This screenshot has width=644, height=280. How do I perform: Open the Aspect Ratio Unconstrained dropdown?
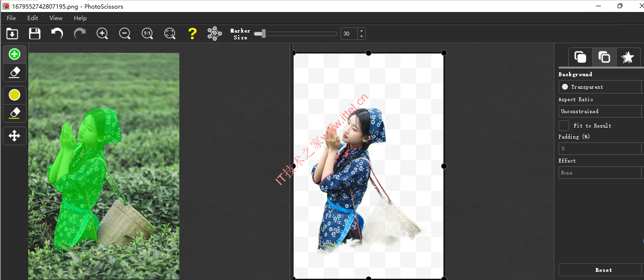[601, 111]
